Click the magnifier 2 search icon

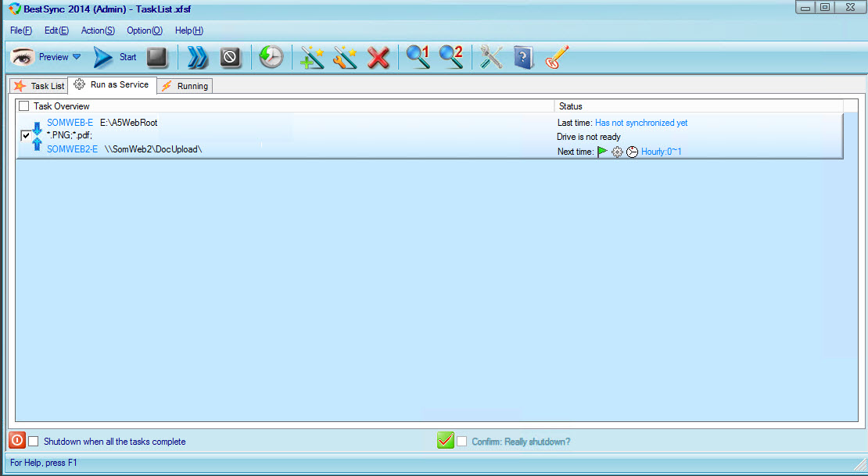click(x=451, y=56)
